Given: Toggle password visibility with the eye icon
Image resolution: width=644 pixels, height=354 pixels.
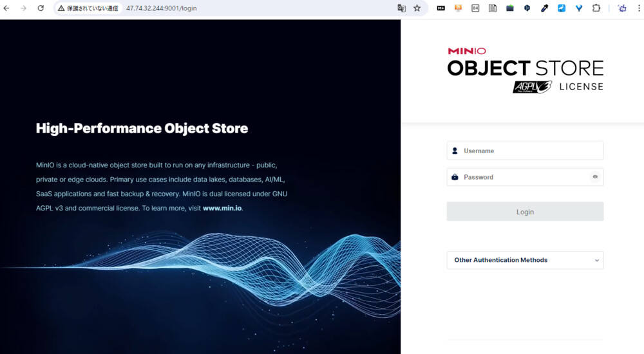Looking at the screenshot, I should point(595,177).
